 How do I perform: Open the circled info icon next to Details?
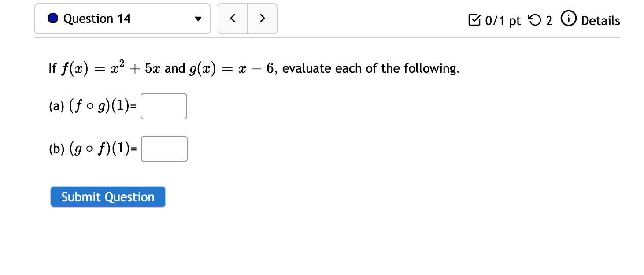569,19
